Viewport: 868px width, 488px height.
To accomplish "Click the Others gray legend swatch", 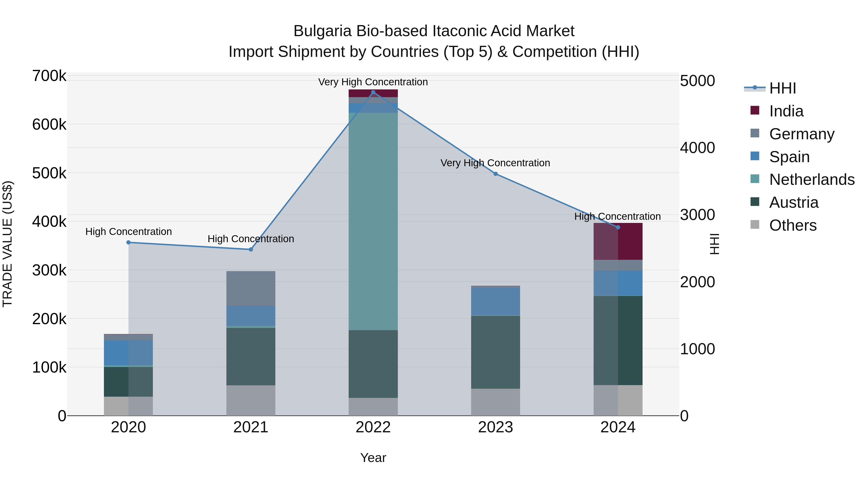I will (755, 225).
